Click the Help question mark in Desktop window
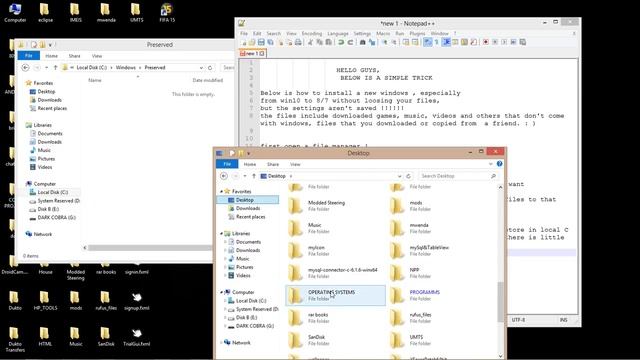640x360 pixels. (x=500, y=164)
